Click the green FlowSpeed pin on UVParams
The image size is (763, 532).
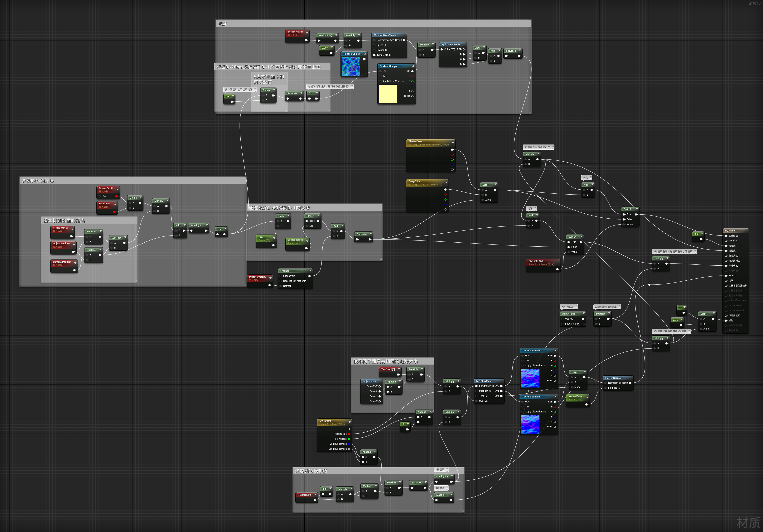point(349,439)
